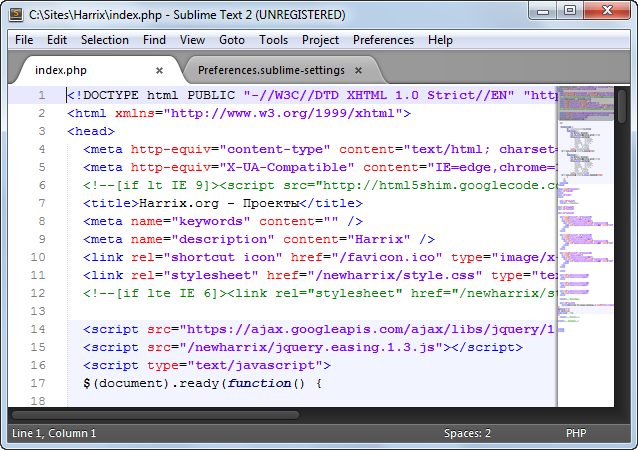Viewport: 638px width, 450px height.
Task: Click the "content-type" value on line 4
Action: (275, 149)
